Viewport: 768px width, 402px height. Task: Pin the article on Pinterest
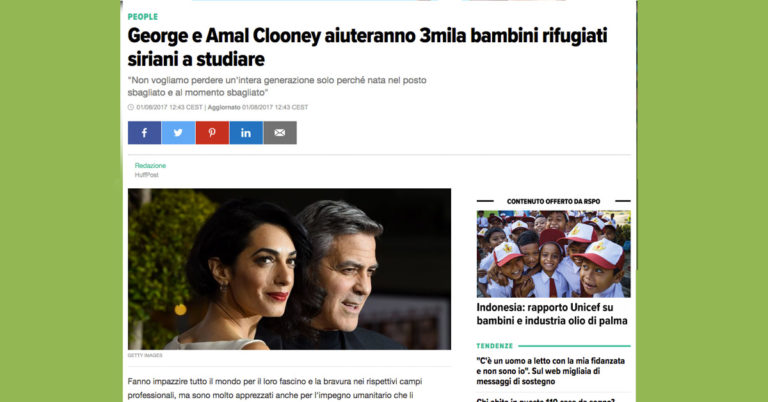(212, 133)
